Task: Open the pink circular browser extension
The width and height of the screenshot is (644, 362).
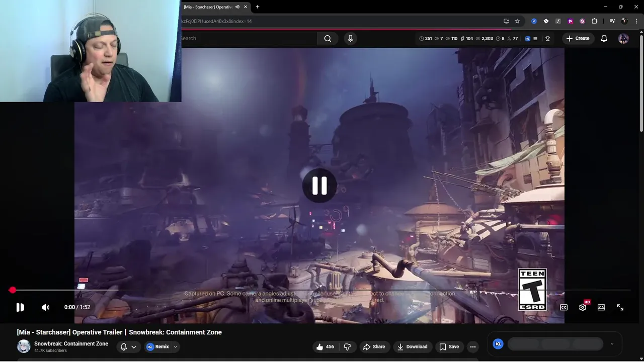Action: 582,21
